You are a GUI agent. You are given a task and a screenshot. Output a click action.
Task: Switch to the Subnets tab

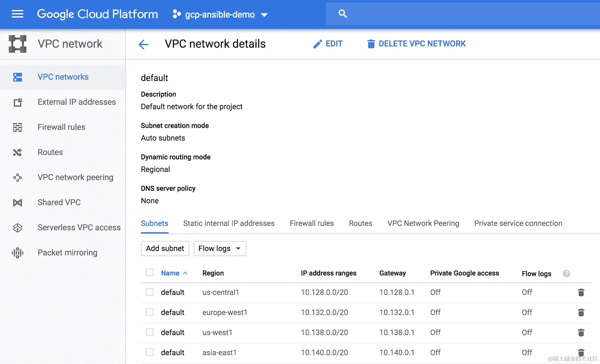coord(154,223)
